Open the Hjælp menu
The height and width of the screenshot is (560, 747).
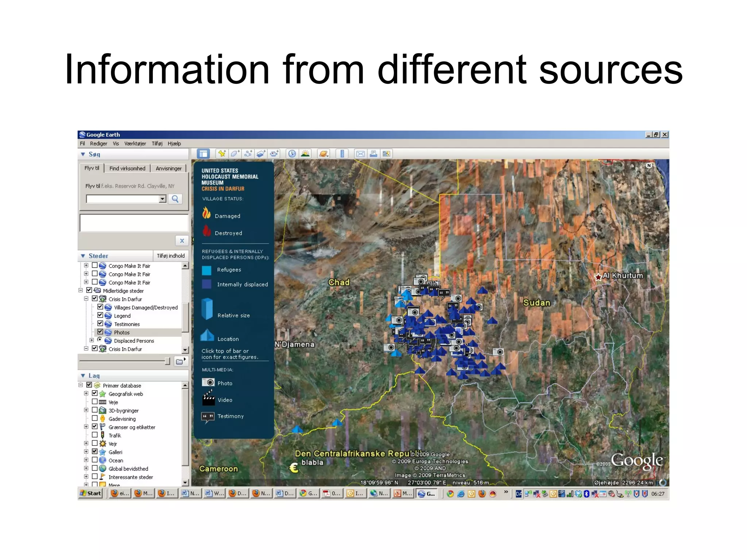(x=174, y=144)
